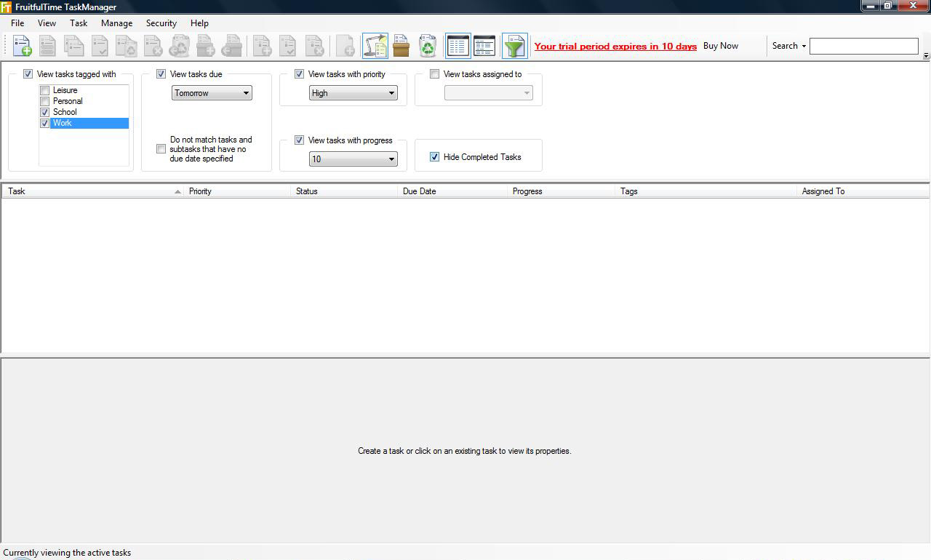The image size is (931, 560).
Task: Enable the 'View tasks assigned to' checkbox
Action: click(x=435, y=74)
